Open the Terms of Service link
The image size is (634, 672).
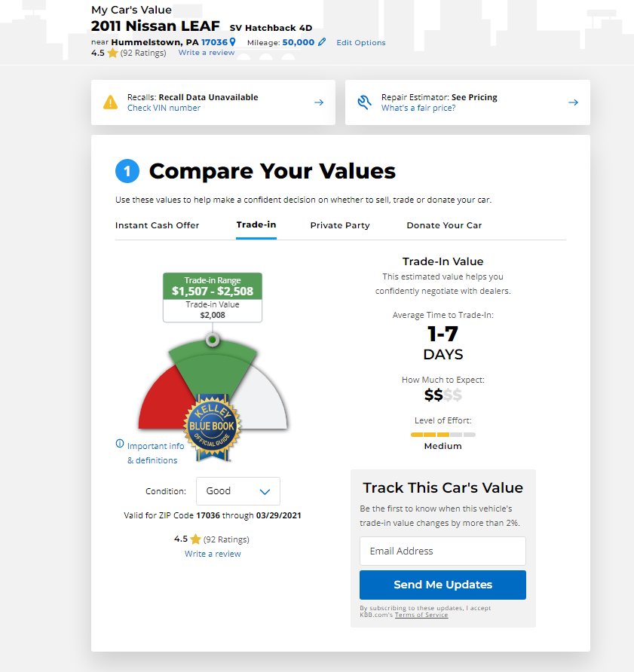click(x=421, y=615)
